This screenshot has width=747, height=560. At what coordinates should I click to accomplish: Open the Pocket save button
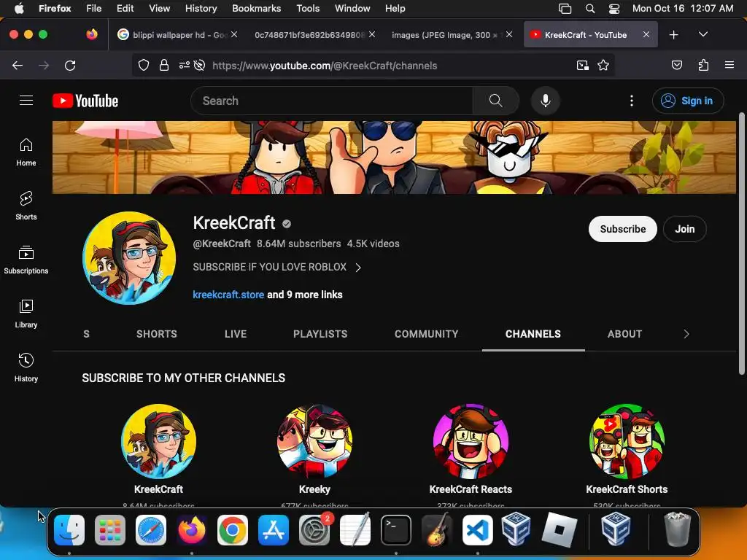pos(677,66)
